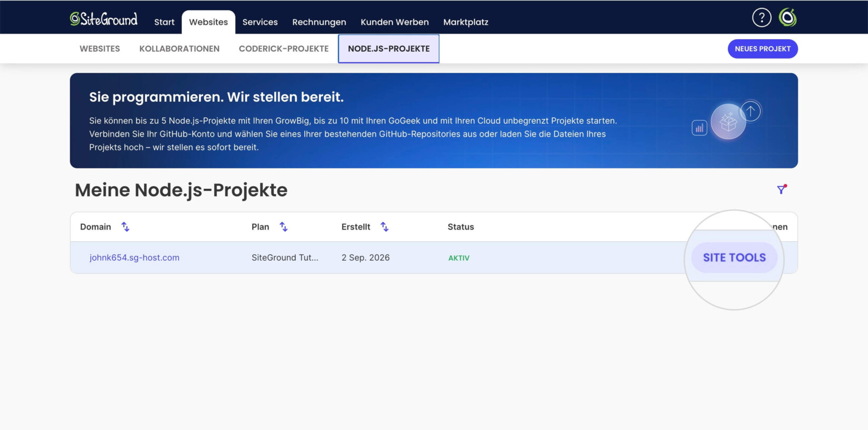Open Kunden Werben page
This screenshot has width=868, height=430.
click(394, 22)
